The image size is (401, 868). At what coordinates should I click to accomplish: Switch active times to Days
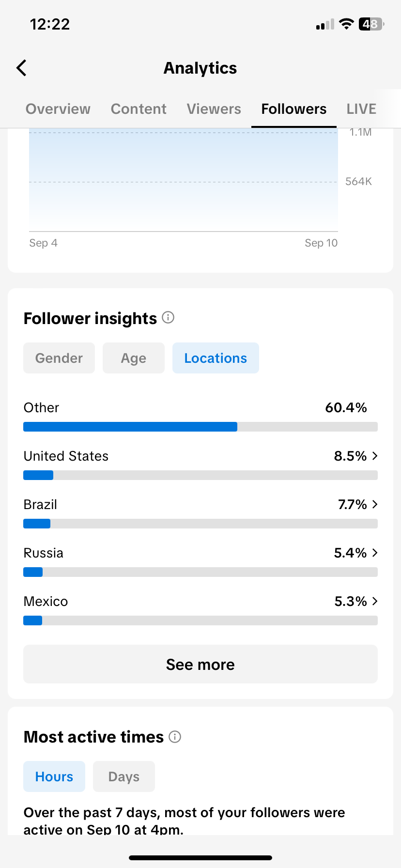click(124, 776)
